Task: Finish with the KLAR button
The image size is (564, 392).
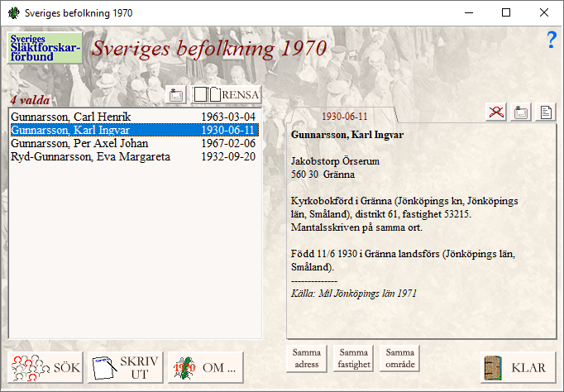Action: [518, 367]
